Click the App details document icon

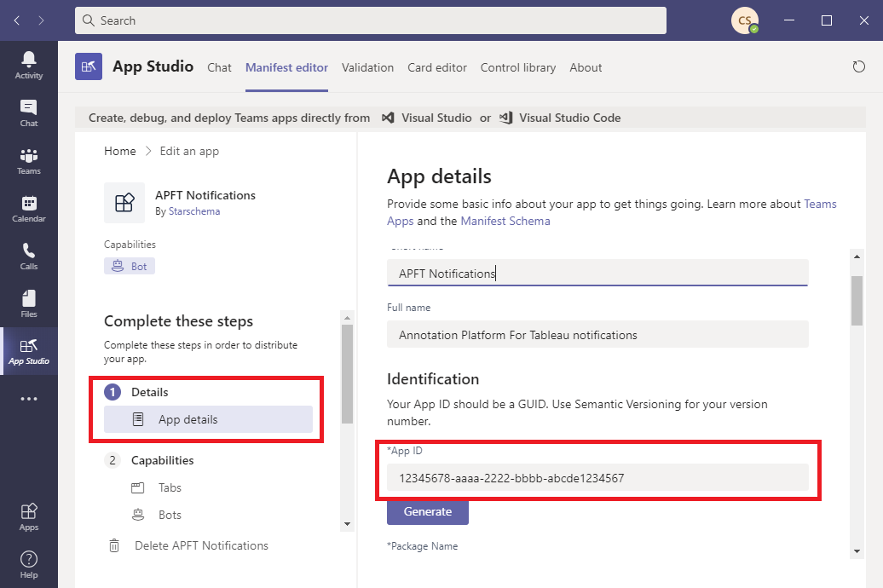[x=138, y=419]
